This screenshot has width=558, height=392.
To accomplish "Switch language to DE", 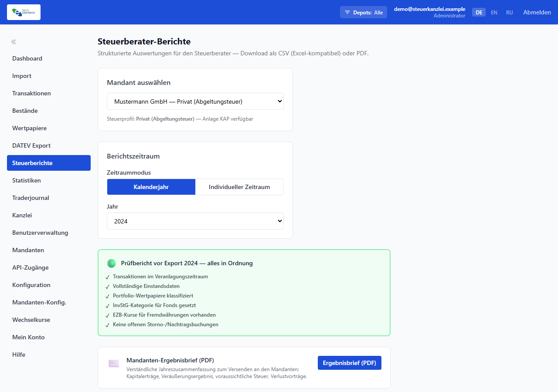I will coord(479,13).
